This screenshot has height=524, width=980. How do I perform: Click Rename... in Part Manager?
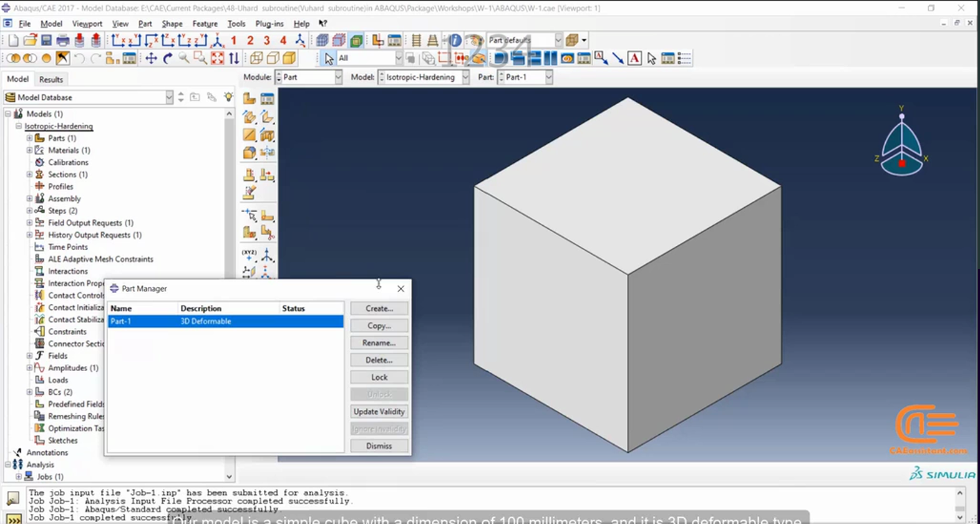pyautogui.click(x=379, y=343)
